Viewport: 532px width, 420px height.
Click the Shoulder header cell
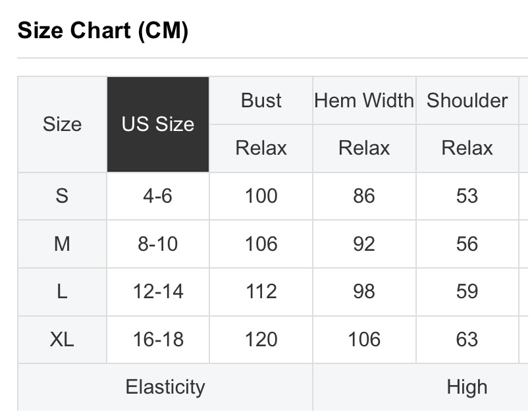coord(467,101)
